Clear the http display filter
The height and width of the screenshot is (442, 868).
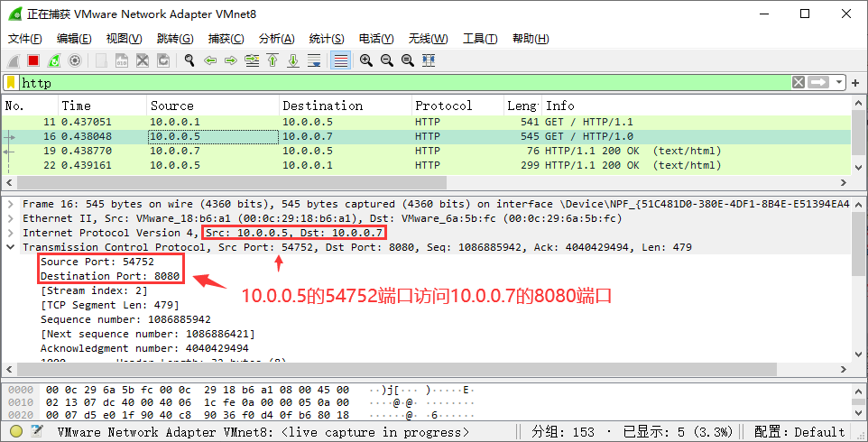point(798,82)
